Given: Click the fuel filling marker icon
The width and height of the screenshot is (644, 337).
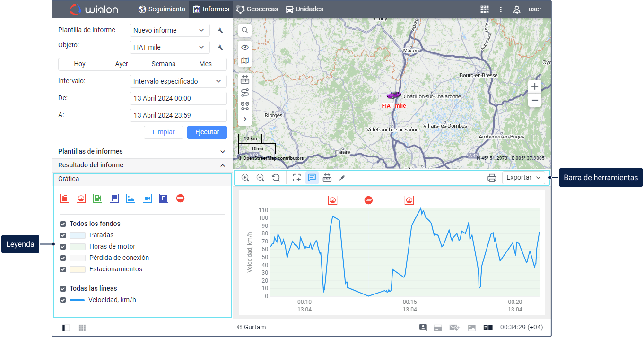Looking at the screenshot, I should click(97, 199).
